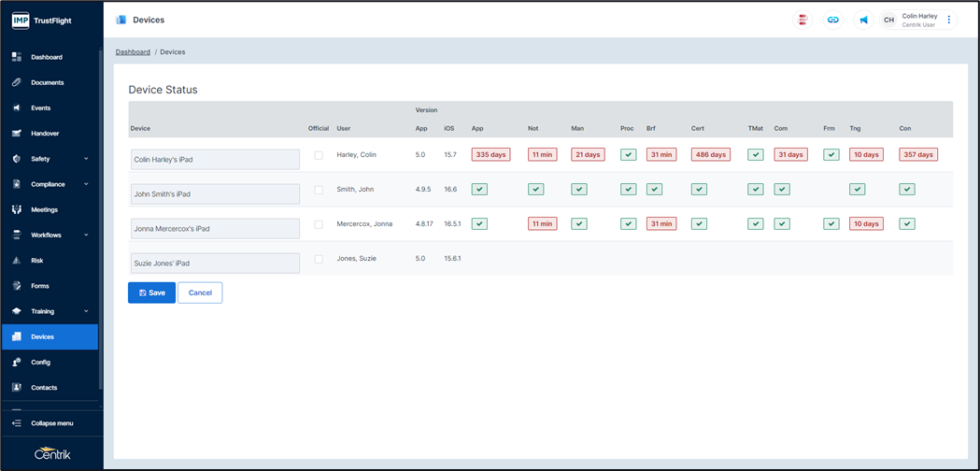Click the Save button
This screenshot has width=980, height=471.
click(151, 293)
